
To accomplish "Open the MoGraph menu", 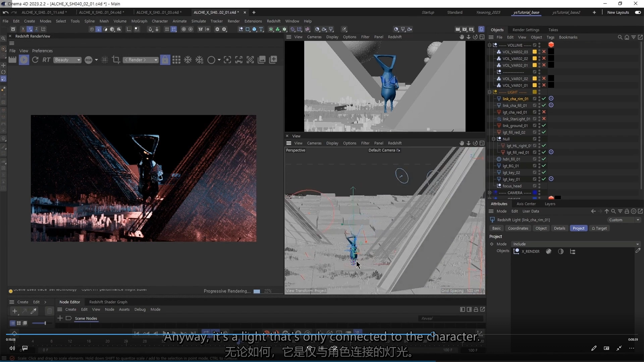I will 139,21.
